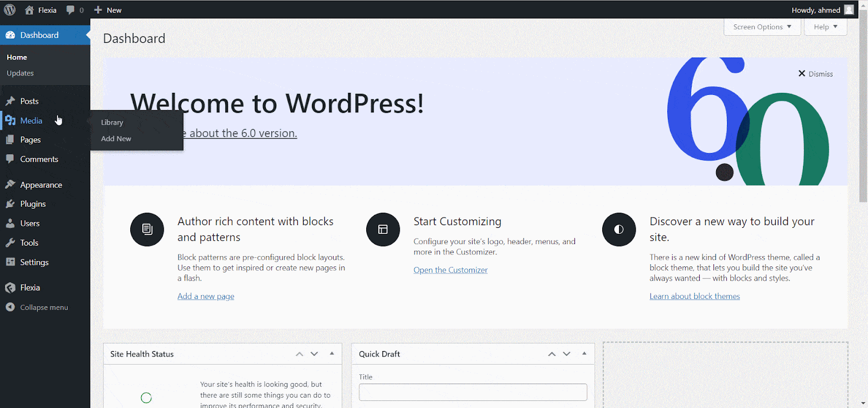Click the page vertical scrollbar thumb
Screen dimensions: 868x408
click(x=863, y=106)
